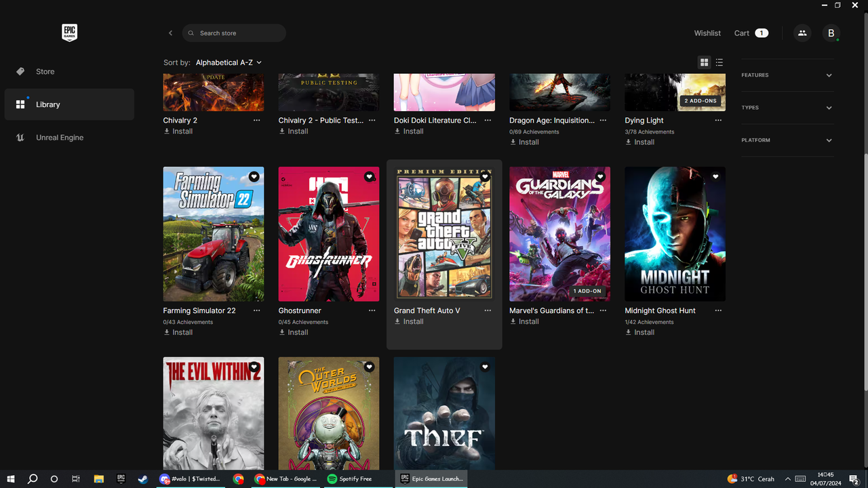Switch to grid view

(704, 62)
